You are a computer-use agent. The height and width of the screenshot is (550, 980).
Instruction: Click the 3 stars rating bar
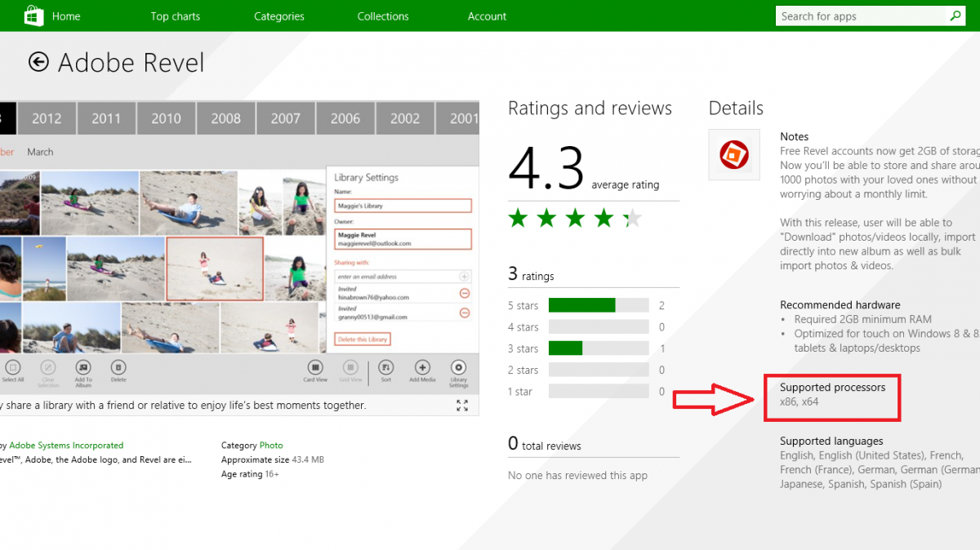[x=599, y=348]
